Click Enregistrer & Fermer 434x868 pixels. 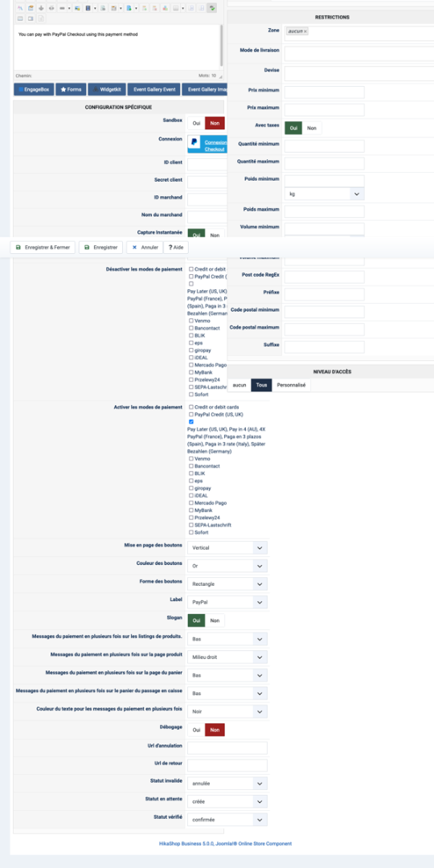pos(43,248)
